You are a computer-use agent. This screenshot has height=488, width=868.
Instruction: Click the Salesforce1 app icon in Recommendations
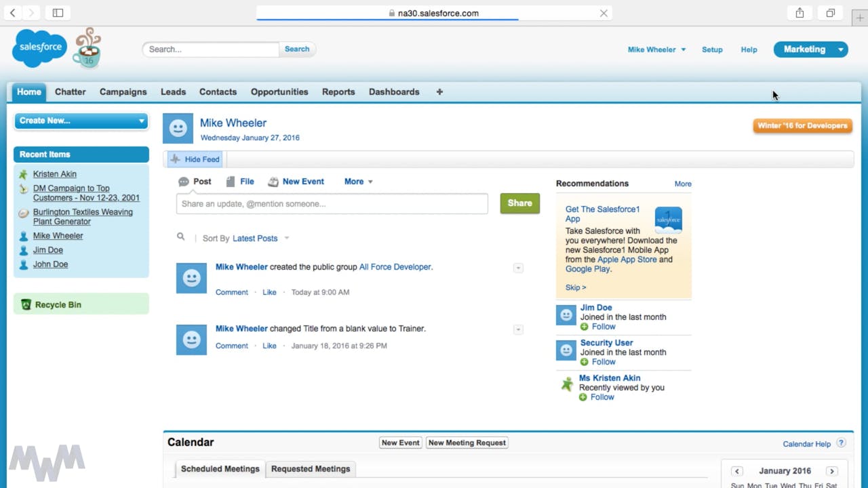pyautogui.click(x=668, y=220)
